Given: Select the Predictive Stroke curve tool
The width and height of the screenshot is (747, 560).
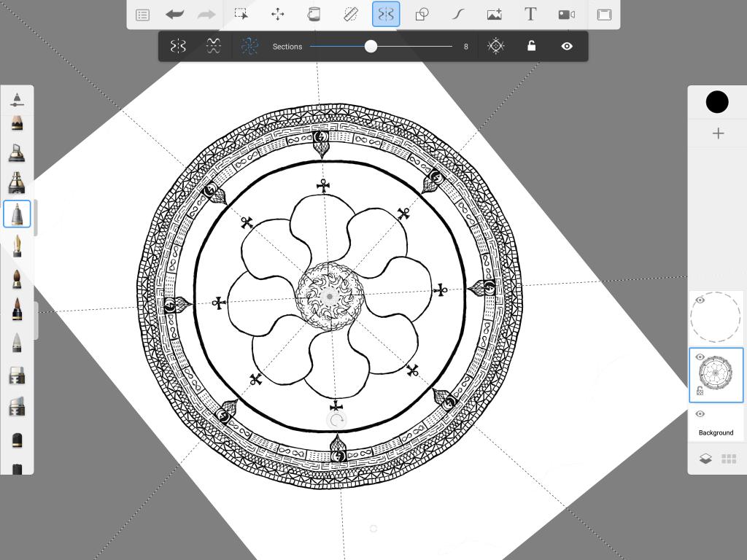Looking at the screenshot, I should tap(458, 15).
